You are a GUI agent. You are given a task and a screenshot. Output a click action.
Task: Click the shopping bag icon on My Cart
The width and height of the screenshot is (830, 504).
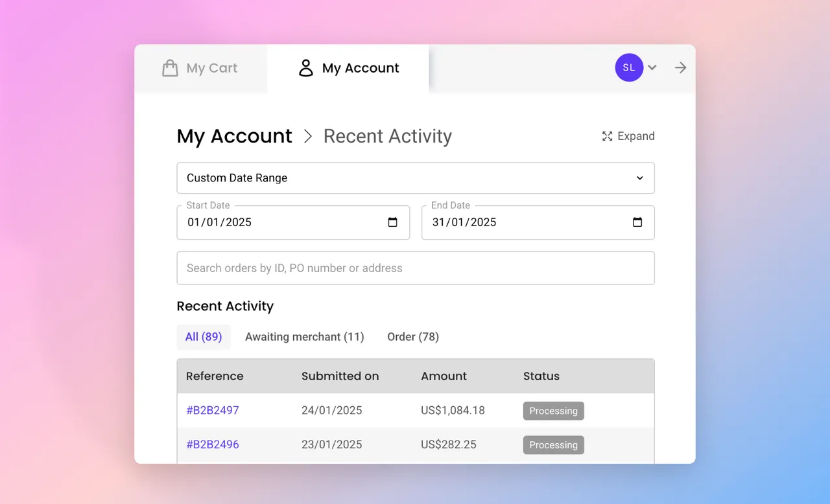170,67
